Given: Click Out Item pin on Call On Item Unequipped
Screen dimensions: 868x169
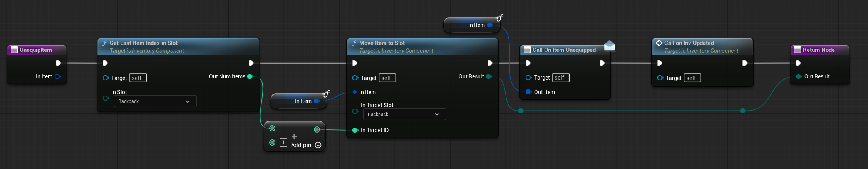Looking at the screenshot, I should [x=528, y=92].
